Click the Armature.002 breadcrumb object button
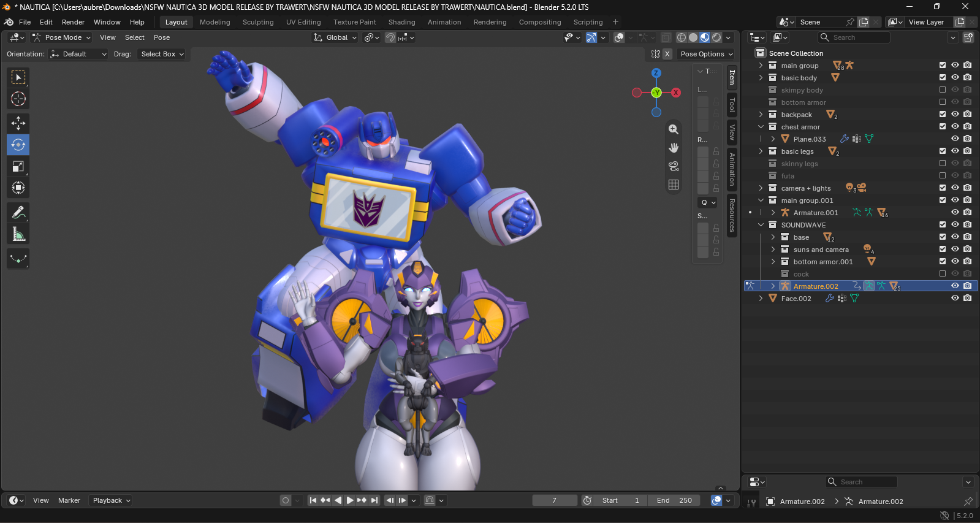The height and width of the screenshot is (523, 980). pyautogui.click(x=796, y=502)
